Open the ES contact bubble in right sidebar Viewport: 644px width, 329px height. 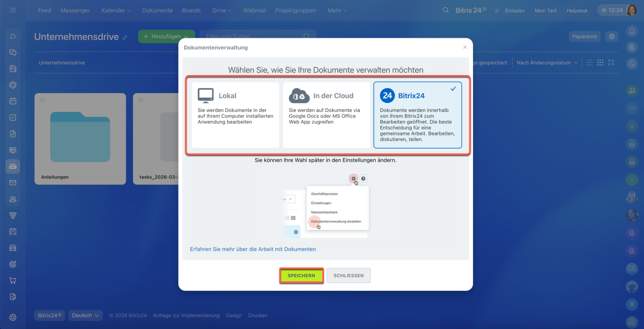(632, 108)
